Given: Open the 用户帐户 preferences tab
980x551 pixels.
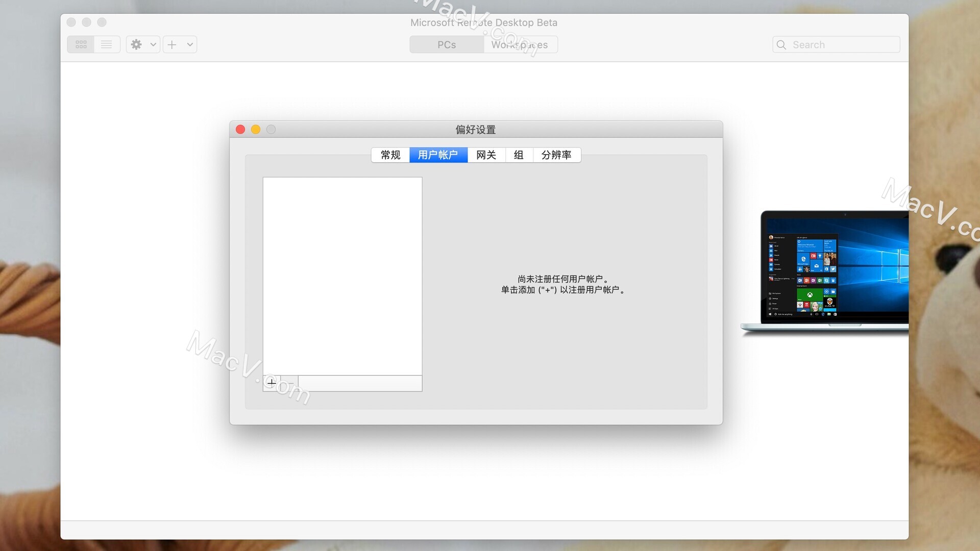Looking at the screenshot, I should click(x=438, y=155).
